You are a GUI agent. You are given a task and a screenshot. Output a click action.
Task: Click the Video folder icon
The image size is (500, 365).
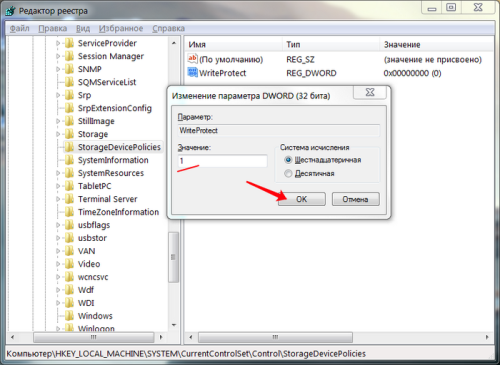pos(69,264)
